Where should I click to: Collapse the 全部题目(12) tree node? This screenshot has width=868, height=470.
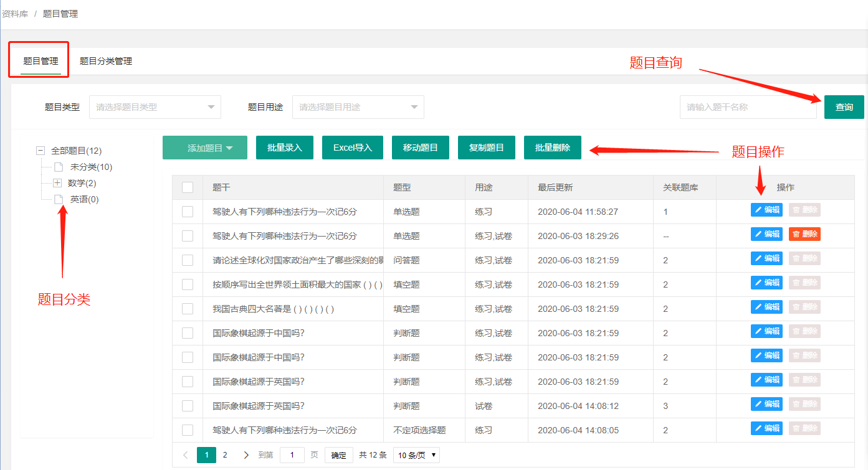[x=41, y=151]
